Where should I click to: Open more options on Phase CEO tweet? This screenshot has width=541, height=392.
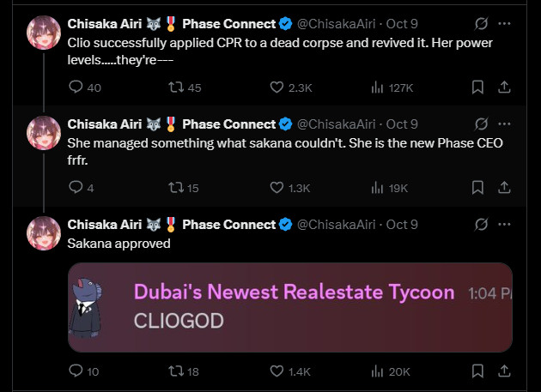[x=507, y=124]
